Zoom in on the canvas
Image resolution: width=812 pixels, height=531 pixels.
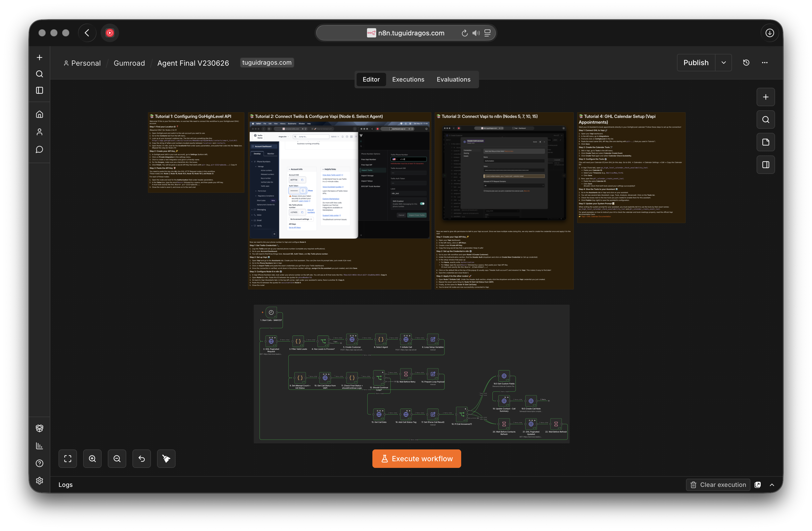tap(92, 459)
